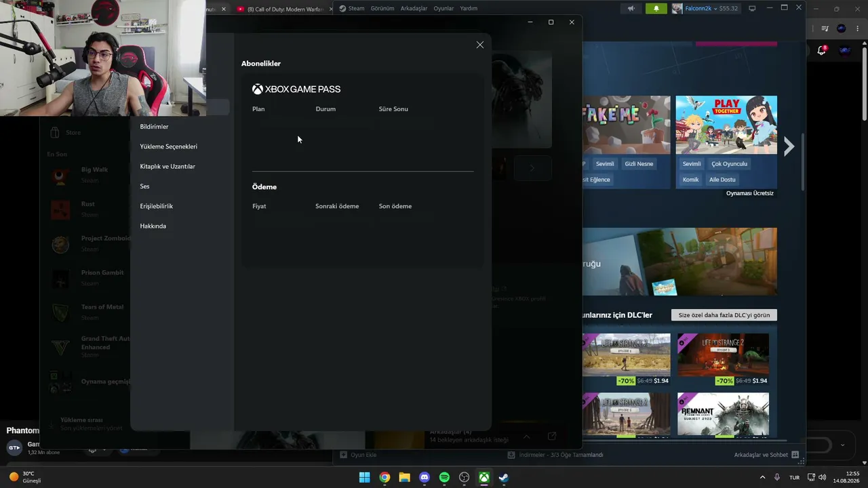Click Size özel daha fazla DLC'yi görün
This screenshot has width=868, height=488.
[724, 315]
